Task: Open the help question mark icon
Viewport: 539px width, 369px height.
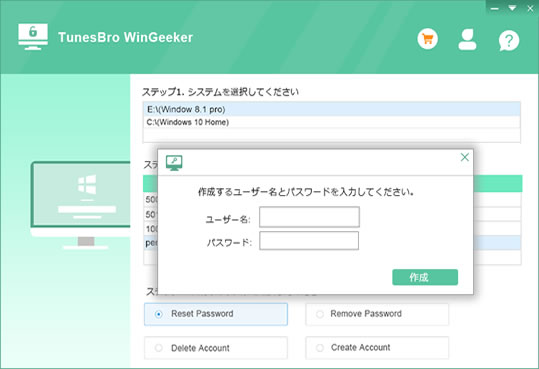Action: click(x=509, y=40)
